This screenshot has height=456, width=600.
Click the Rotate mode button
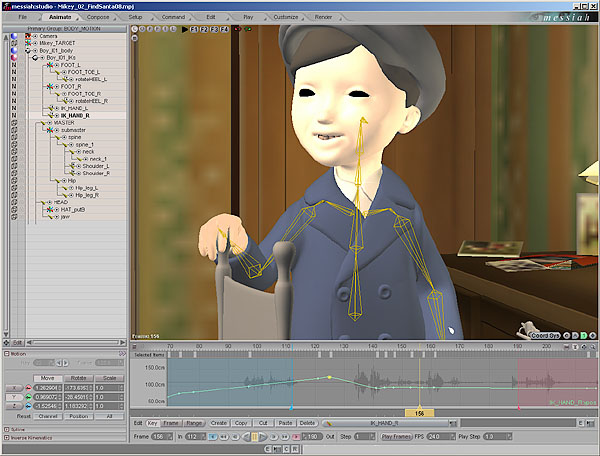78,378
